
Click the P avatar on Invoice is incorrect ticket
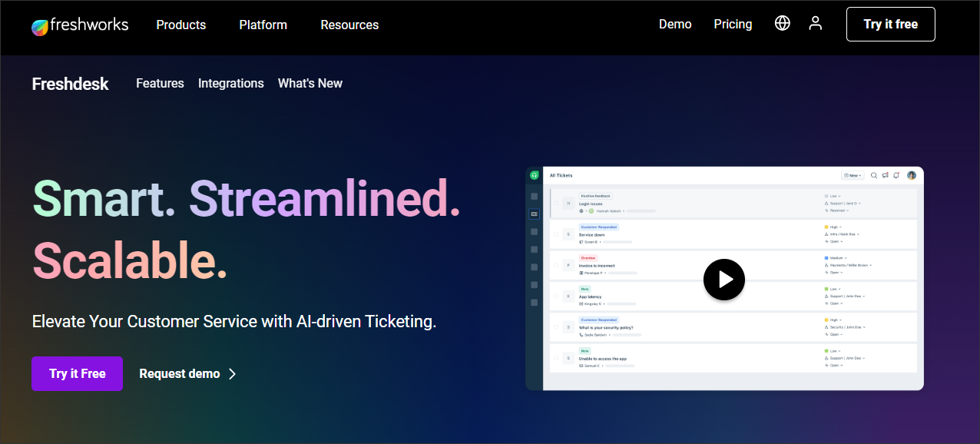point(568,265)
